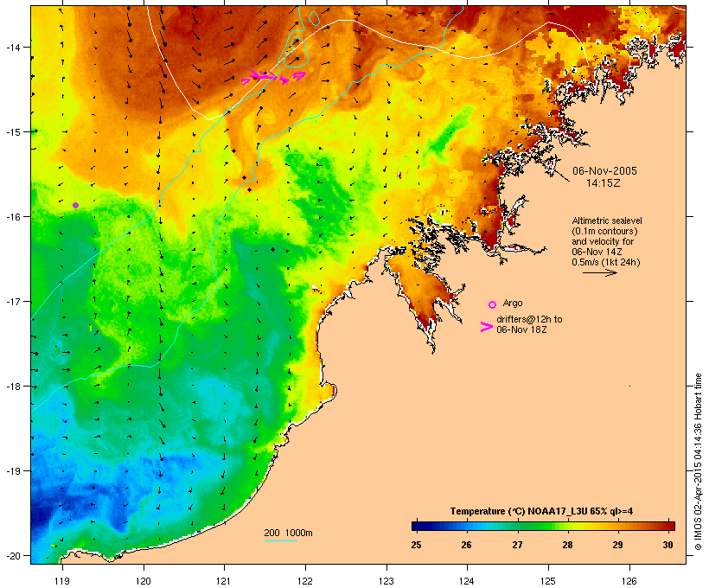Click the magenta drifter track arrows near 121.5E
The image size is (709, 588).
coord(273,77)
